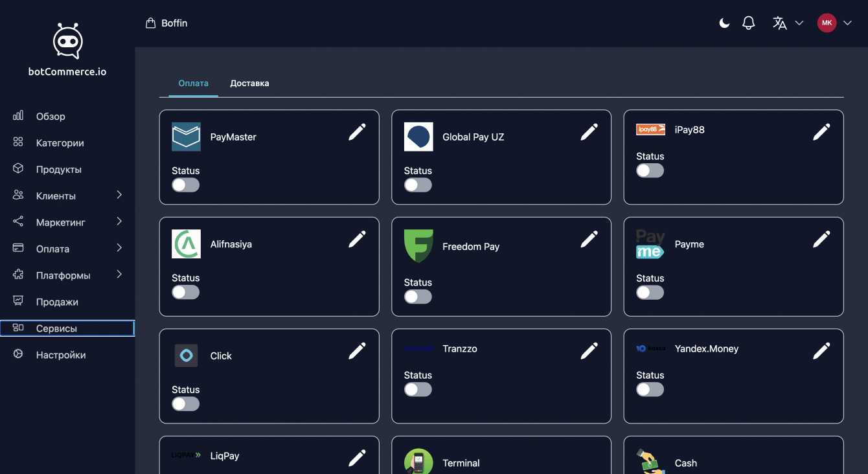The width and height of the screenshot is (868, 474).
Task: Open the language dropdown arrow
Action: coord(799,23)
